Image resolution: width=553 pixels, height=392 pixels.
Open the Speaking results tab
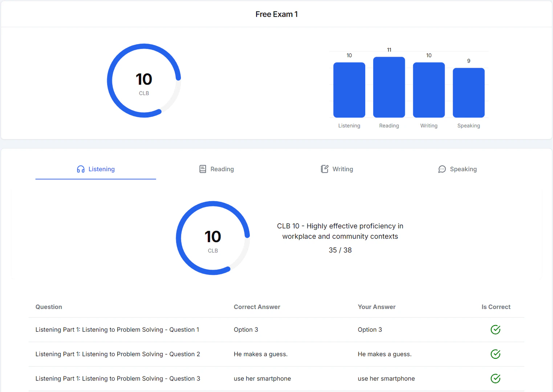(x=458, y=169)
